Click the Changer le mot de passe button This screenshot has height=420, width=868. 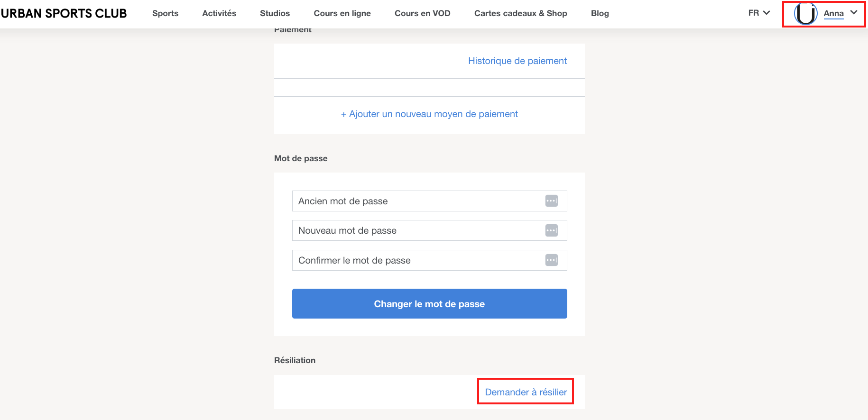429,303
